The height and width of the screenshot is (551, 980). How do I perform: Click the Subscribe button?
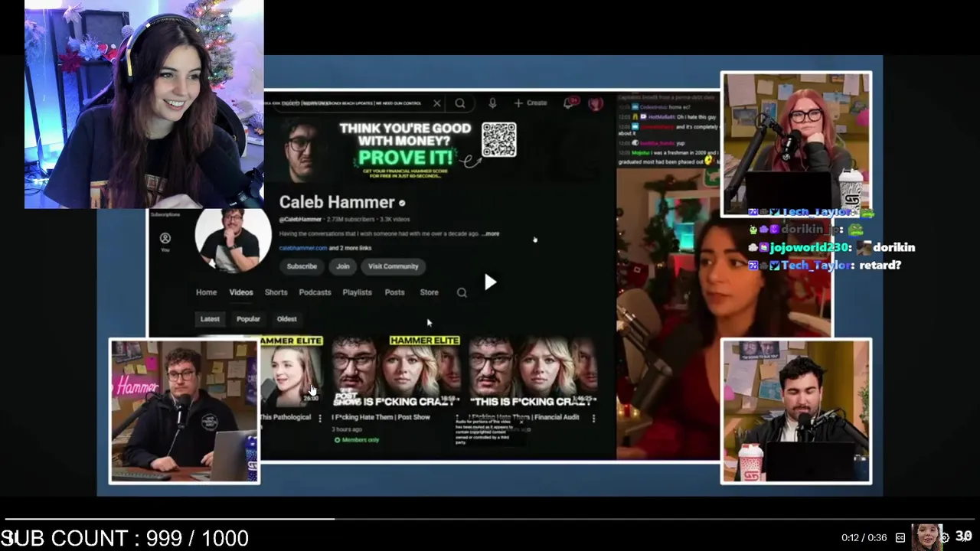tap(302, 266)
